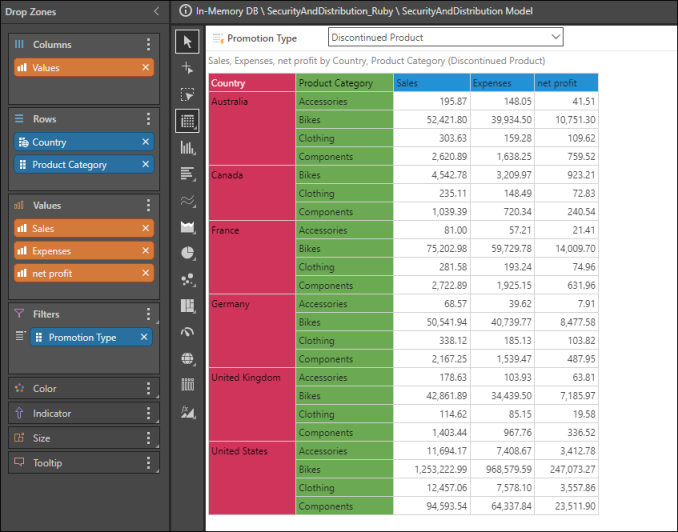The image size is (678, 532).
Task: Click the net profit column header
Action: [x=565, y=83]
